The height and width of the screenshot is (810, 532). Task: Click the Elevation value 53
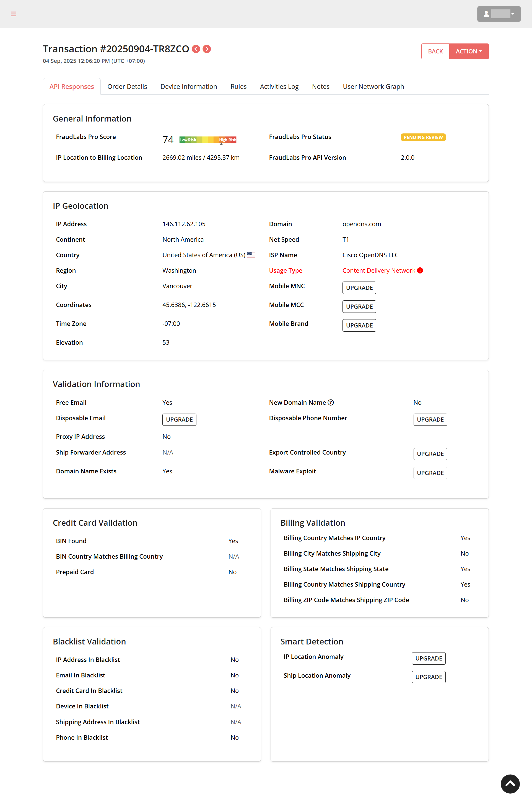[x=166, y=343]
